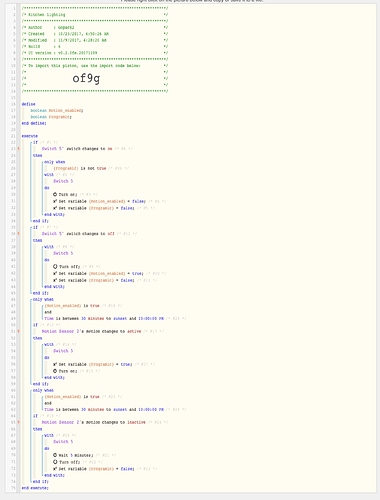Click the orange trigger marker at line 23
The height and width of the screenshot is (500, 380).
point(18,149)
